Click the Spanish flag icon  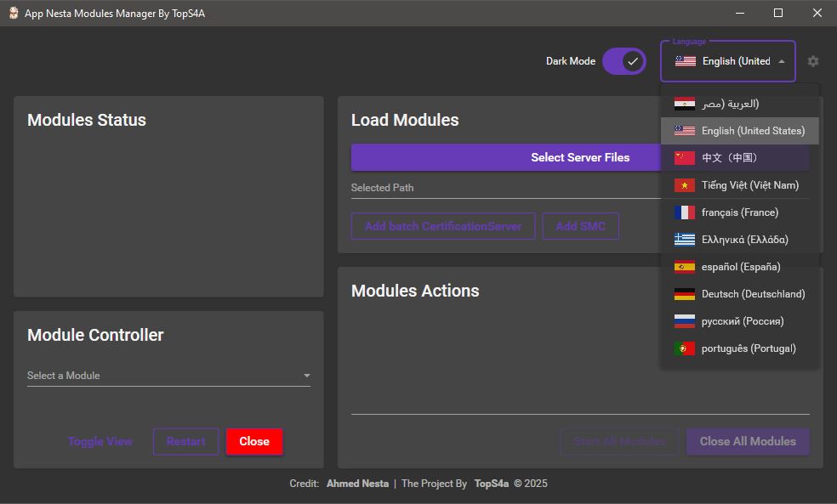686,266
